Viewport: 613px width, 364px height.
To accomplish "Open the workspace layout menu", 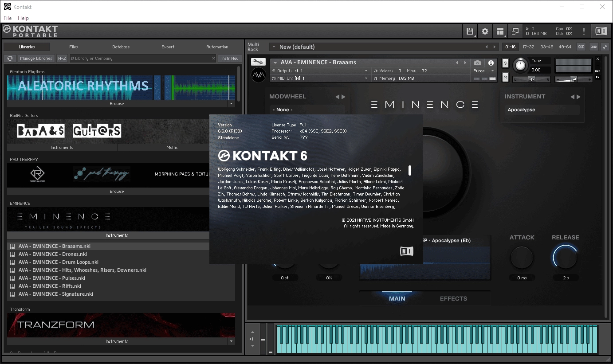I will (500, 31).
